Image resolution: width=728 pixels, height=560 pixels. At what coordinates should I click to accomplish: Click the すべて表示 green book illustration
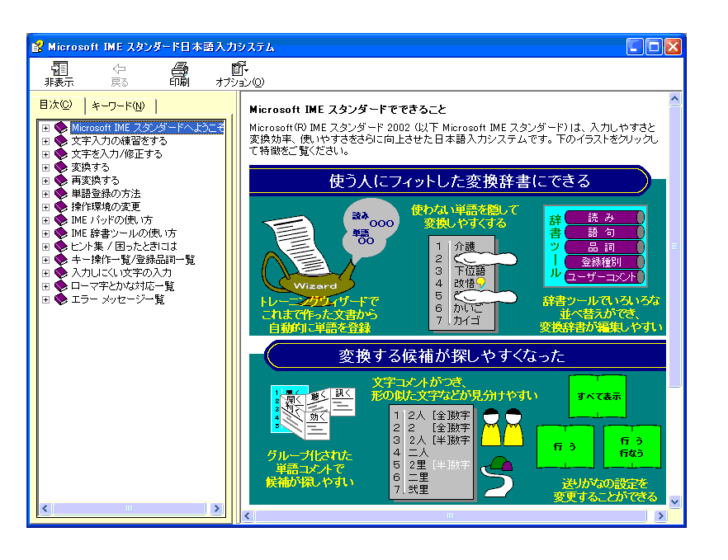click(x=598, y=397)
